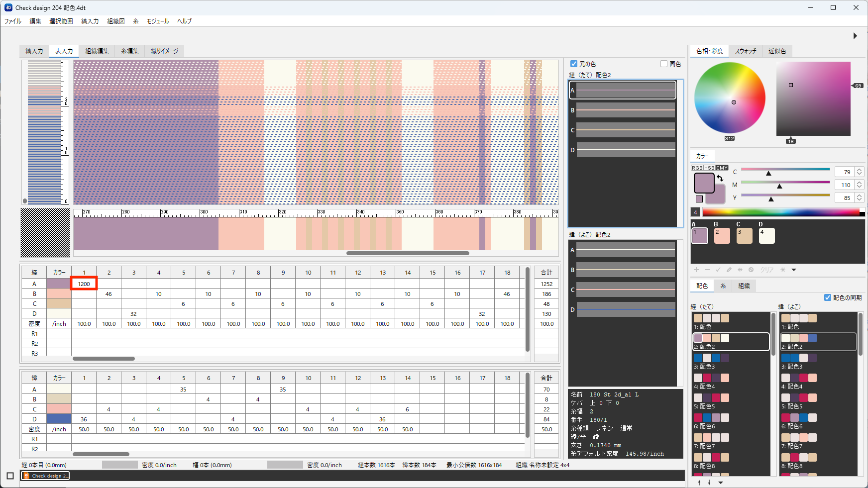Image resolution: width=868 pixels, height=488 pixels.
Task: Open the dropdown arrow beside the palette toolbar
Action: [x=794, y=270]
